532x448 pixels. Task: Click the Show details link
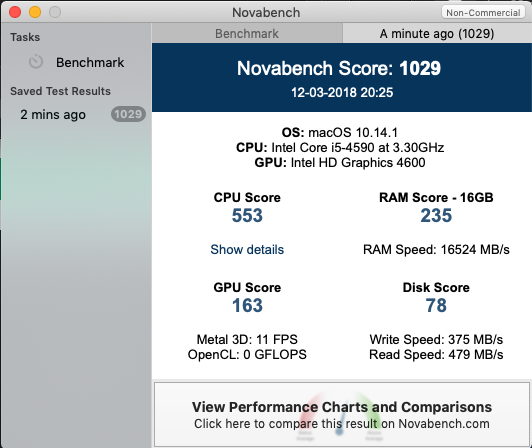(x=247, y=249)
